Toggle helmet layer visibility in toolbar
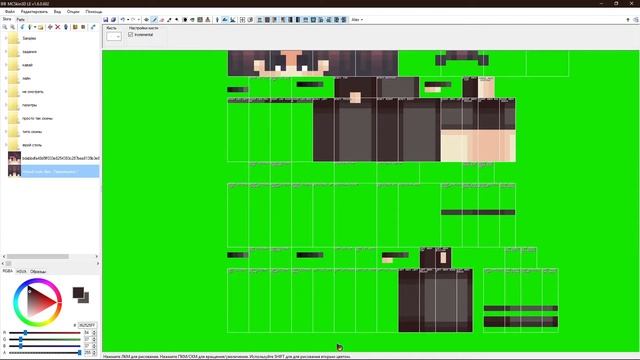Image resolution: width=640 pixels, height=360 pixels. tap(306, 20)
